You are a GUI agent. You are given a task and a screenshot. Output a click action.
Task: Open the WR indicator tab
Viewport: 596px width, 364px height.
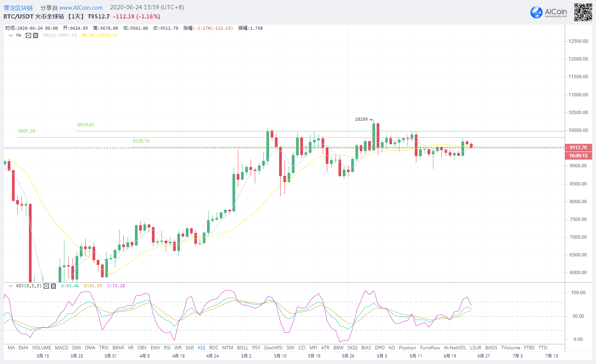178,348
